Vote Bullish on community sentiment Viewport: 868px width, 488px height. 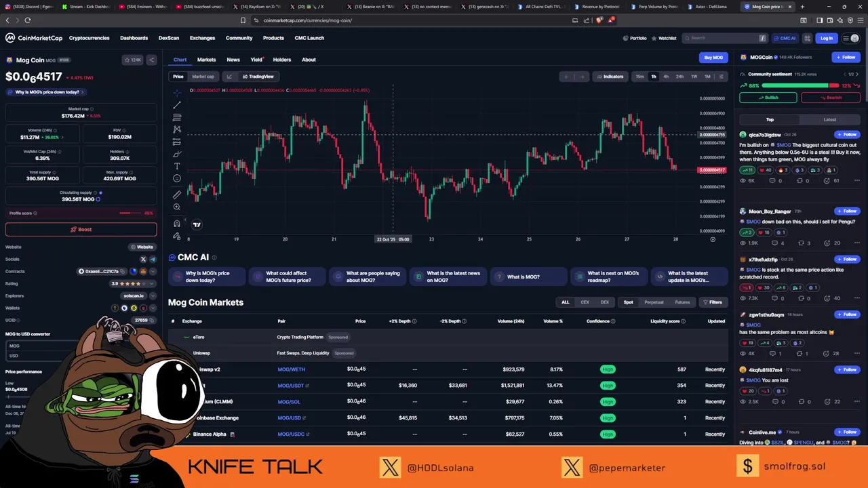click(x=768, y=98)
